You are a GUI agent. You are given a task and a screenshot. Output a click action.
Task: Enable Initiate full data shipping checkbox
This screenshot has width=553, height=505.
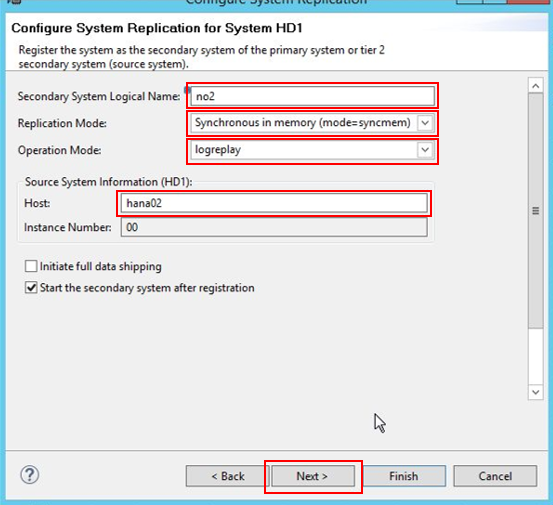(31, 266)
